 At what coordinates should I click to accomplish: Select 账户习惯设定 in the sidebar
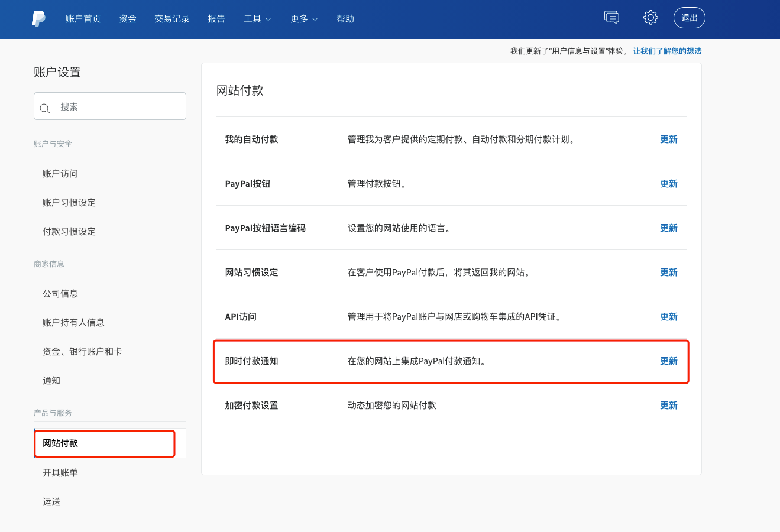69,203
